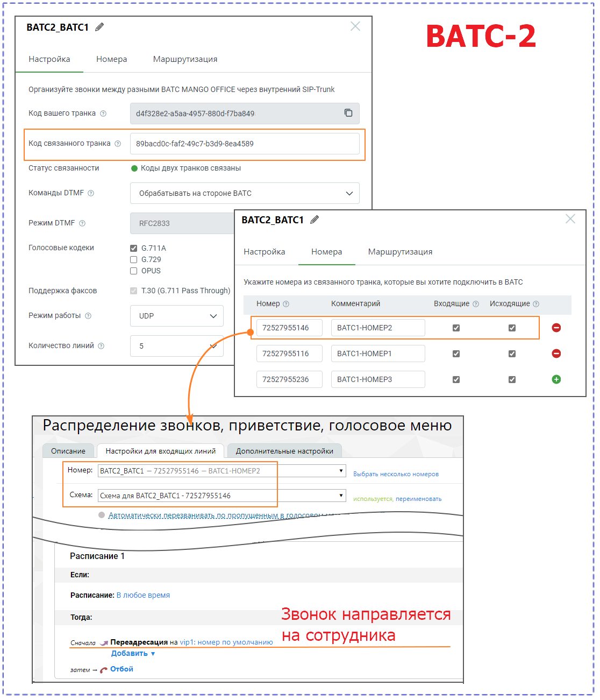Open help icon next to Режим DTMF
This screenshot has height=700, width=600.
[x=82, y=223]
